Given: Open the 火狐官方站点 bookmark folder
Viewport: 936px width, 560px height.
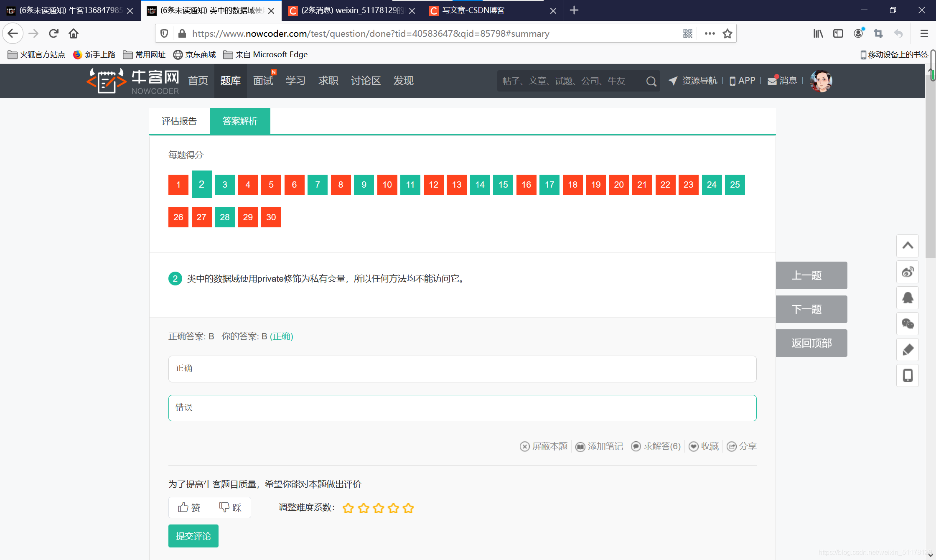Looking at the screenshot, I should [x=36, y=55].
